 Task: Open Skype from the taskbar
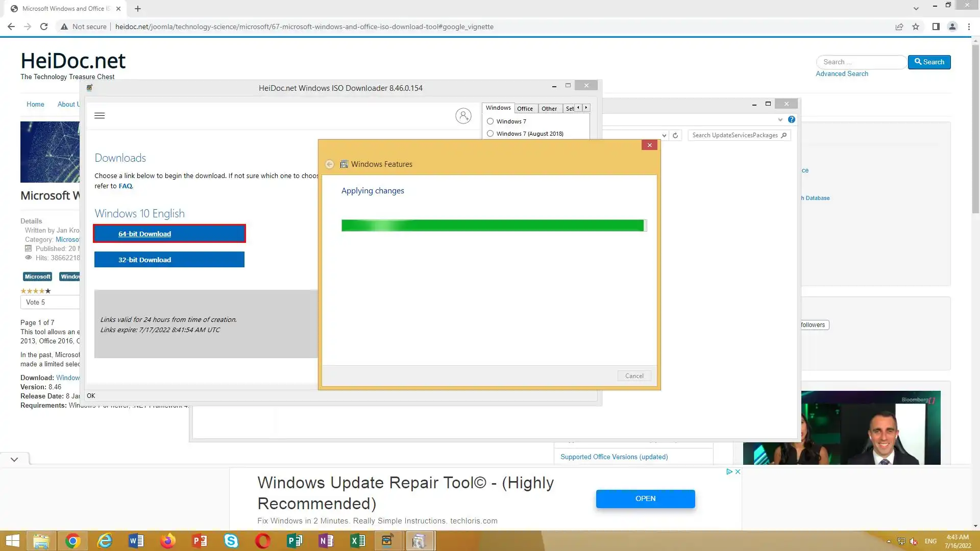tap(231, 541)
